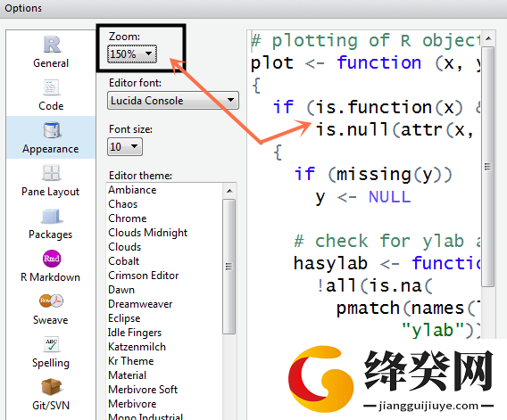The width and height of the screenshot is (507, 420).
Task: Open the Git/SVN cardboard box icon
Action: coord(51,387)
